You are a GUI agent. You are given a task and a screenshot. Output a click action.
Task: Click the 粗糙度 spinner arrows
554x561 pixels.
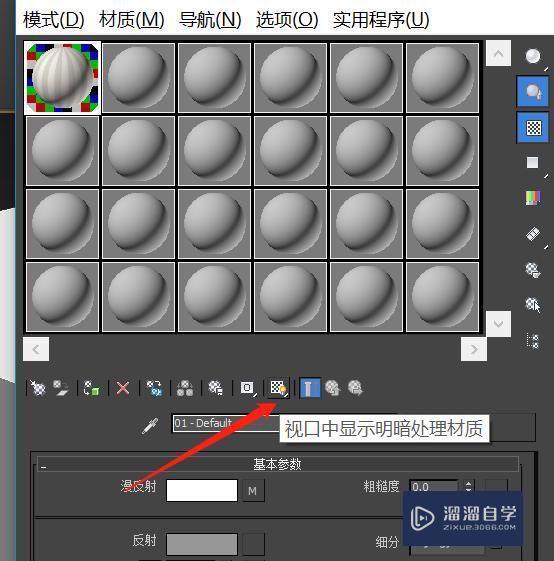468,486
